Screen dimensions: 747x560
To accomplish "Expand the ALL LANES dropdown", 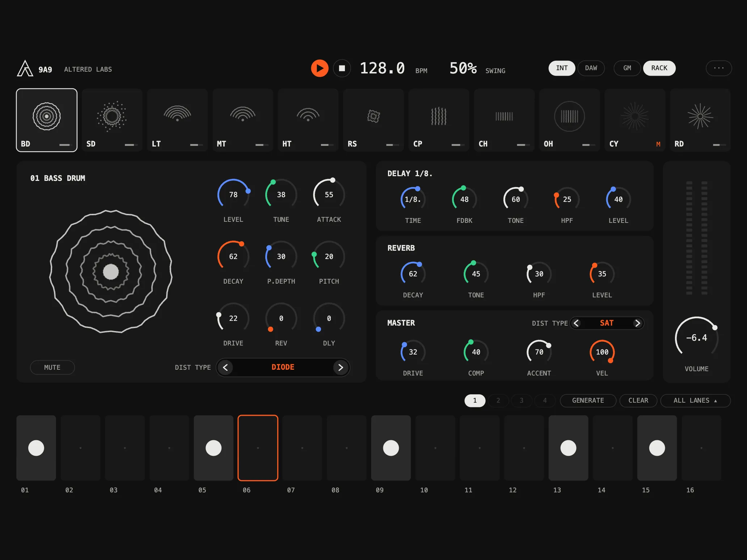I will tap(695, 400).
